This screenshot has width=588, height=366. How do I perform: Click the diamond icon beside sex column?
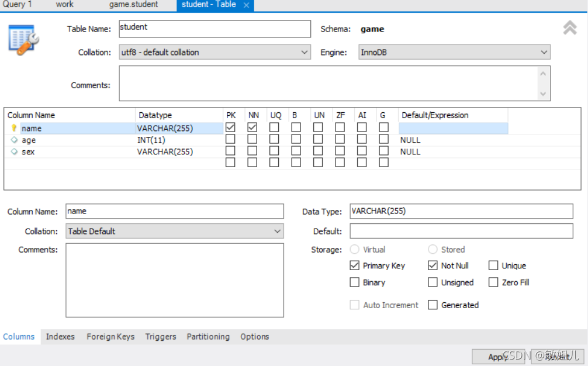point(14,151)
